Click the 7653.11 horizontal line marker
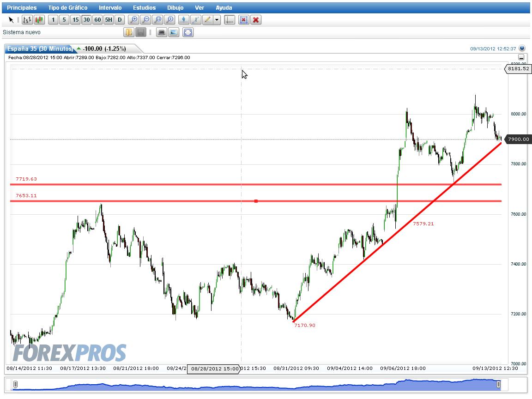The height and width of the screenshot is (399, 532). point(256,201)
